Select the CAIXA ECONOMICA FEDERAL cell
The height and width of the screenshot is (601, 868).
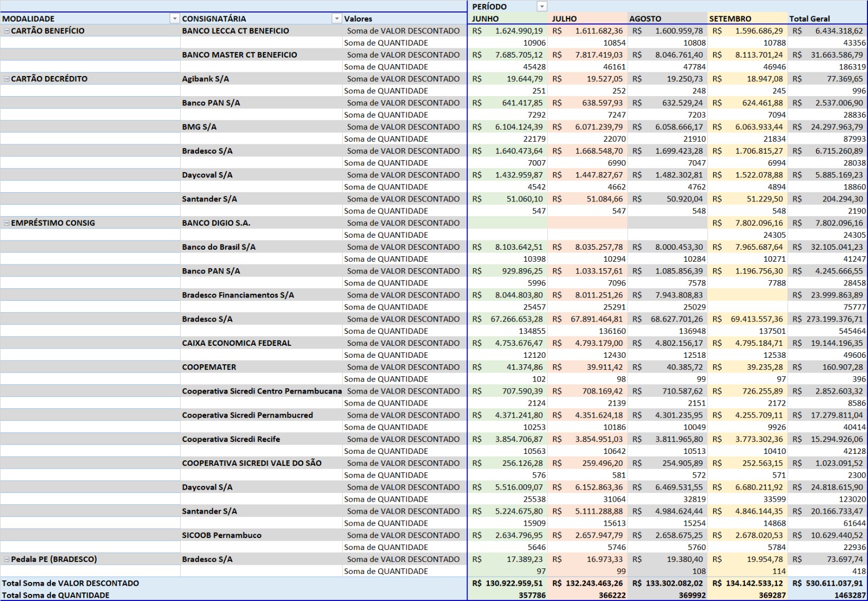(x=237, y=343)
